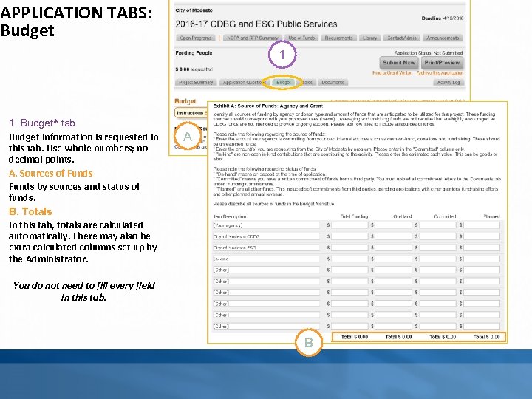Click the Item Description column header
This screenshot has width=532, height=399.
(230, 216)
